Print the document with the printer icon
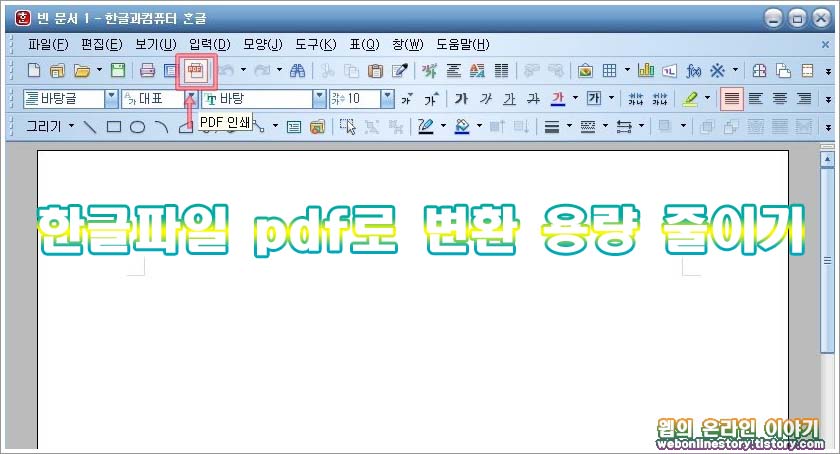The height and width of the screenshot is (454, 840). (147, 70)
